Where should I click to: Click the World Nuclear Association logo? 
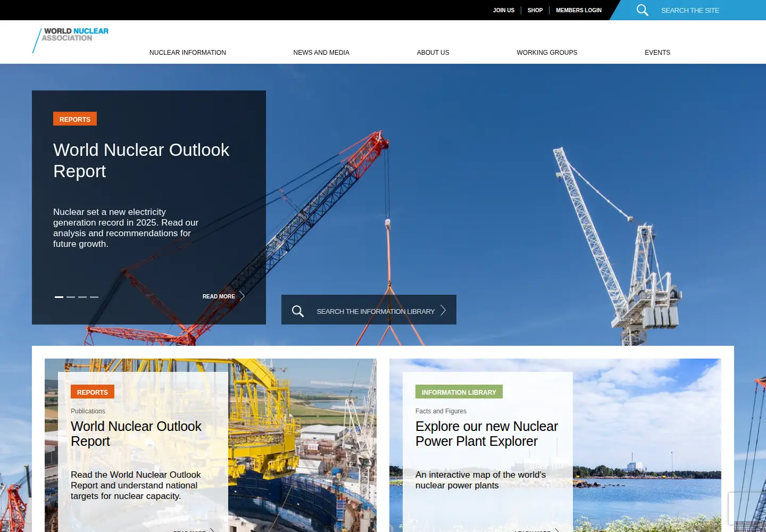tap(70, 40)
